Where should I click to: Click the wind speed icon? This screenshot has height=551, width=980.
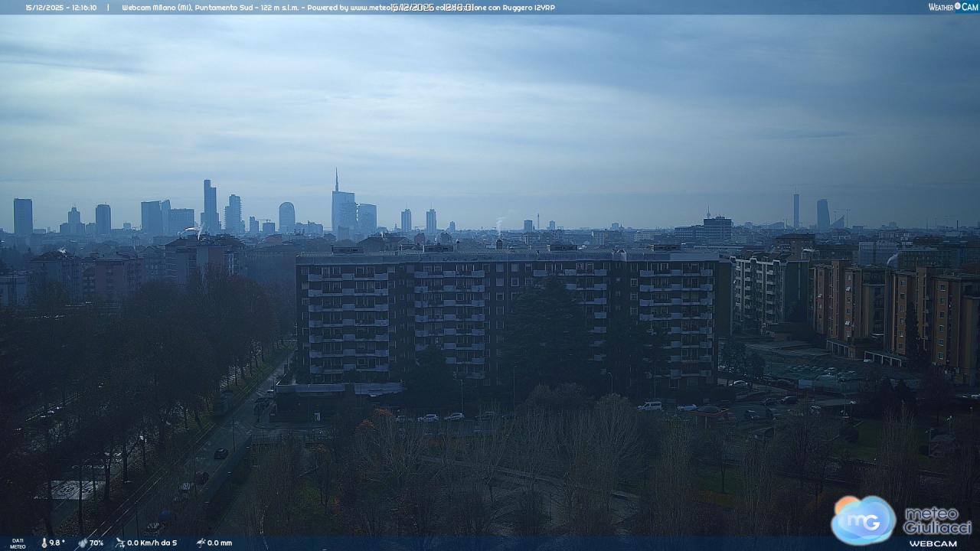point(119,543)
